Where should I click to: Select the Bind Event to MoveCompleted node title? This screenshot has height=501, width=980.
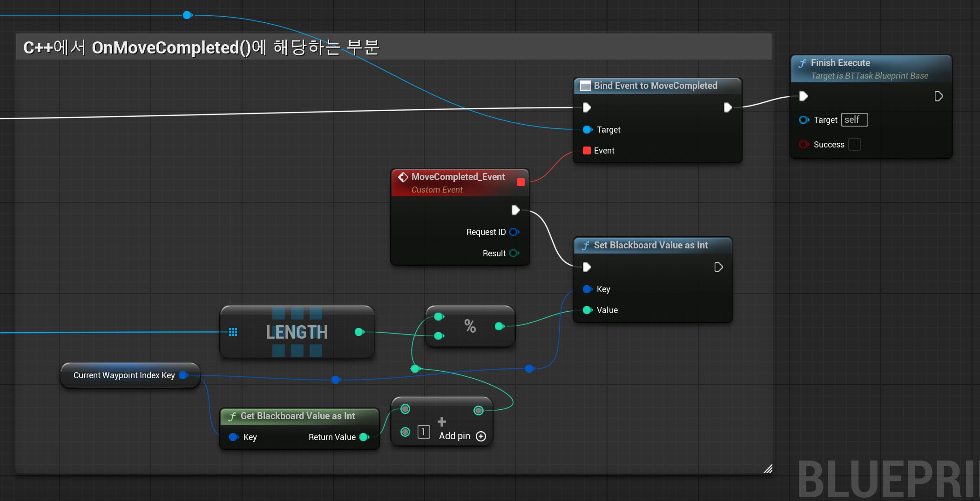pyautogui.click(x=656, y=86)
